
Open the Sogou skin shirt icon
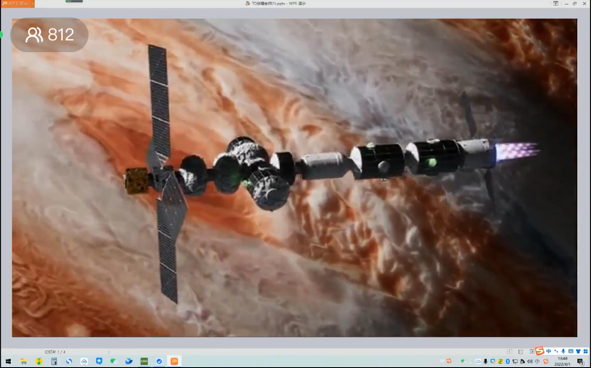[578, 351]
